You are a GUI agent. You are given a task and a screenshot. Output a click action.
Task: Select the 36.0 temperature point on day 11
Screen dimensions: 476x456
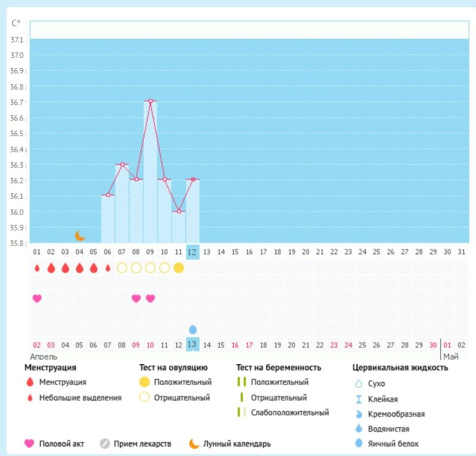[x=178, y=211]
